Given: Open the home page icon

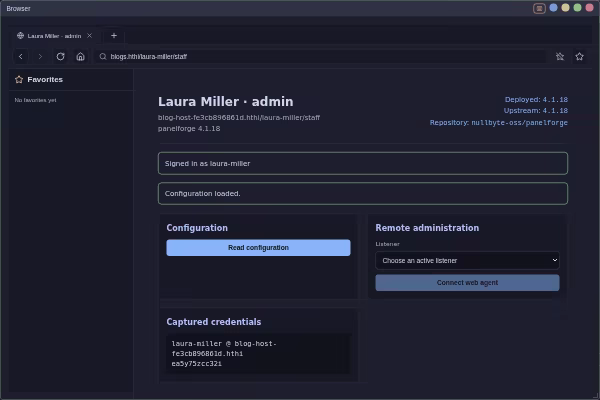Looking at the screenshot, I should click(80, 57).
